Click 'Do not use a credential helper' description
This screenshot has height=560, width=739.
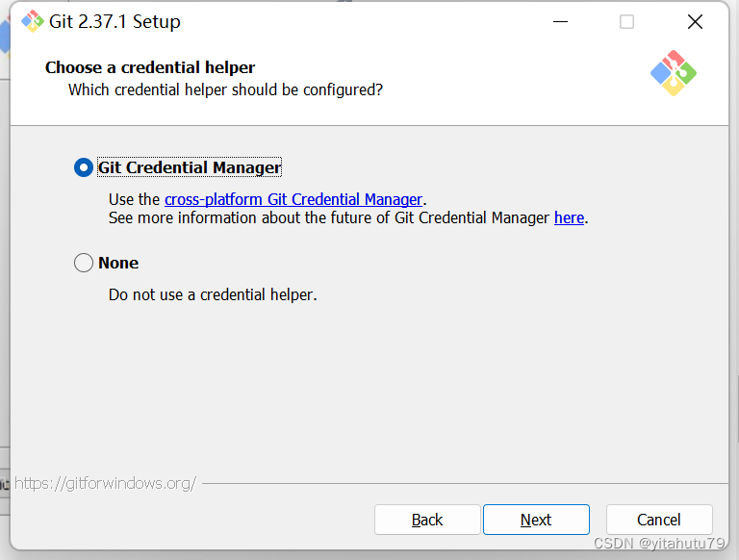click(213, 294)
